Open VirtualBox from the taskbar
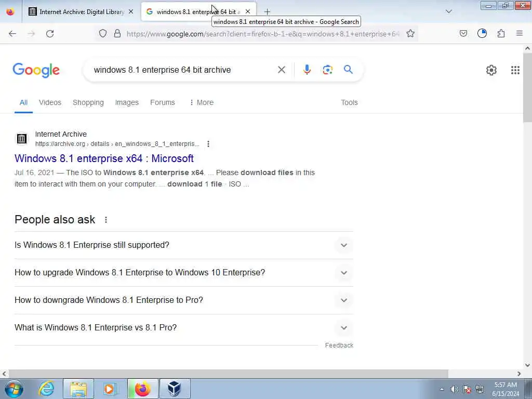532x399 pixels. 175,389
